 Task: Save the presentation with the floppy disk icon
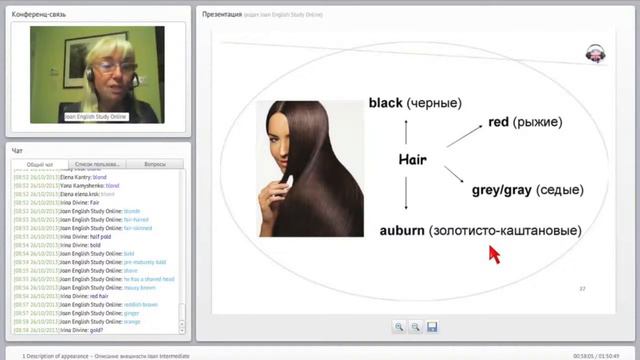click(432, 327)
